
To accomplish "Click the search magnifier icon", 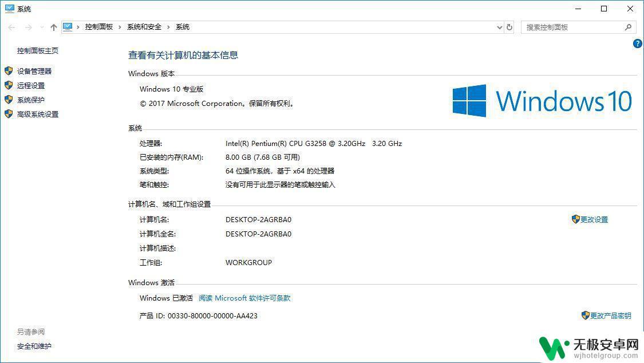I will click(628, 27).
